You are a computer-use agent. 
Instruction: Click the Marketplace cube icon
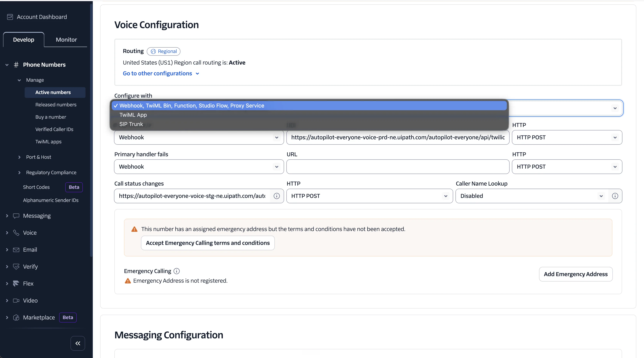pos(16,318)
